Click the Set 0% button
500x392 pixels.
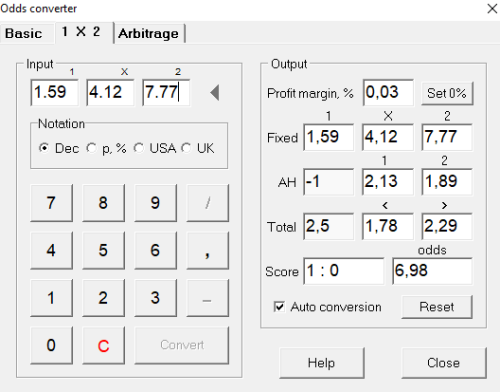coord(447,93)
